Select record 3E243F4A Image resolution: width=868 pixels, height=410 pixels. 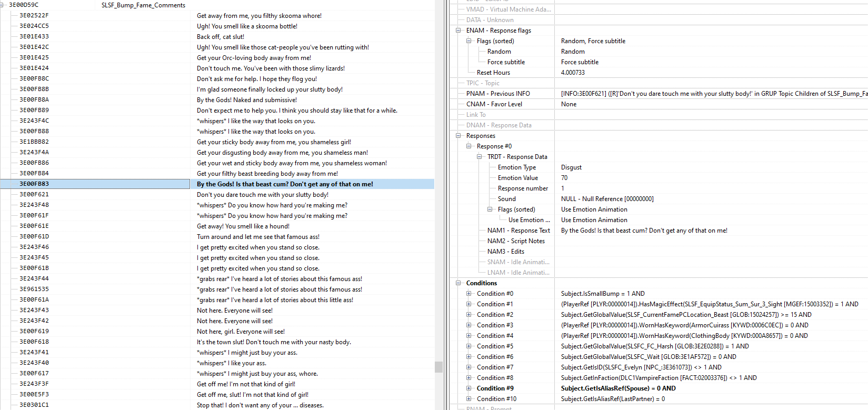coord(217,153)
